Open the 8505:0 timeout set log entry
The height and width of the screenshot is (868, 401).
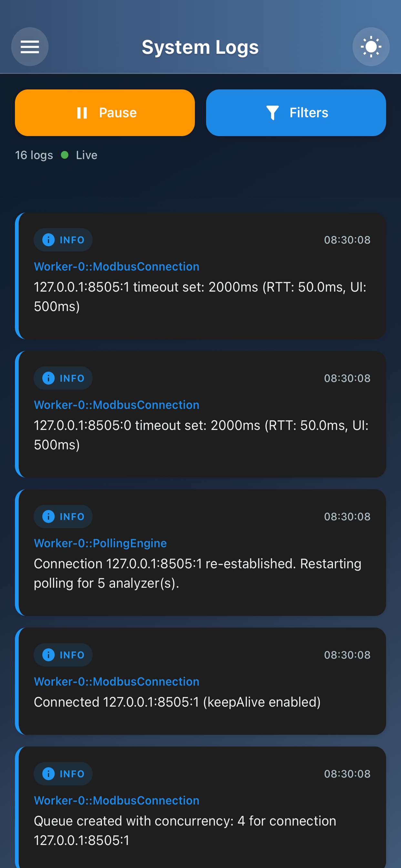pos(201,435)
